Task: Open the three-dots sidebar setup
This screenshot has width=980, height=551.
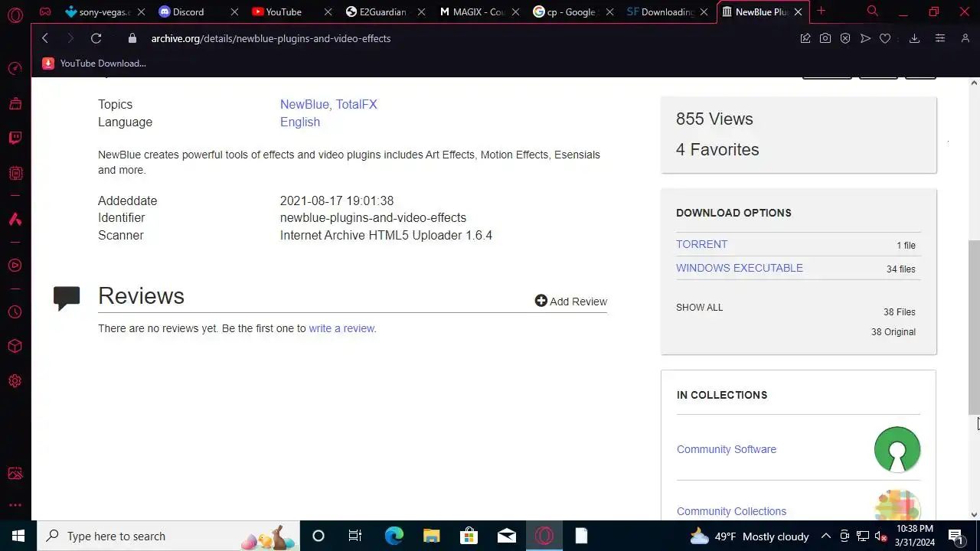Action: click(x=15, y=505)
